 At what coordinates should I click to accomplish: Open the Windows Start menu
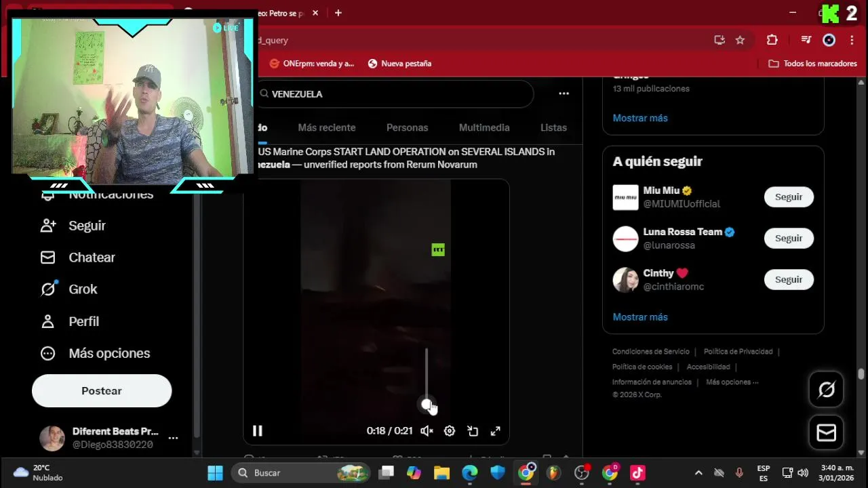coord(215,472)
